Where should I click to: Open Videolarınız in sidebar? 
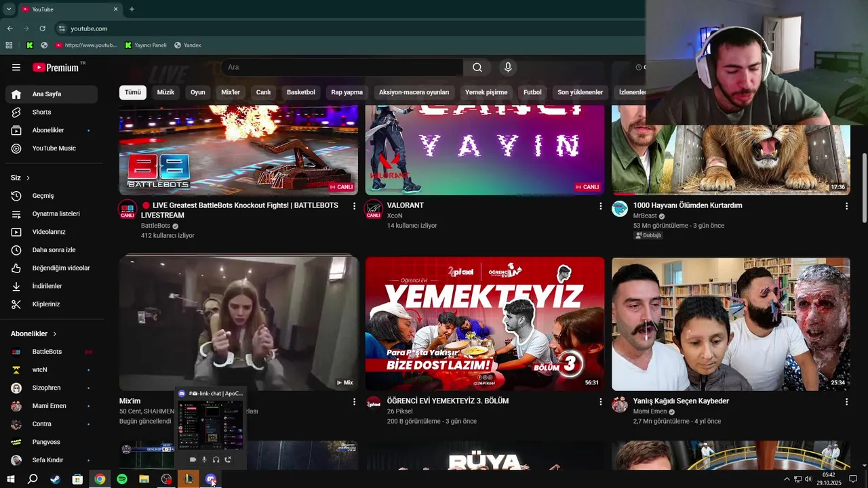[52, 232]
